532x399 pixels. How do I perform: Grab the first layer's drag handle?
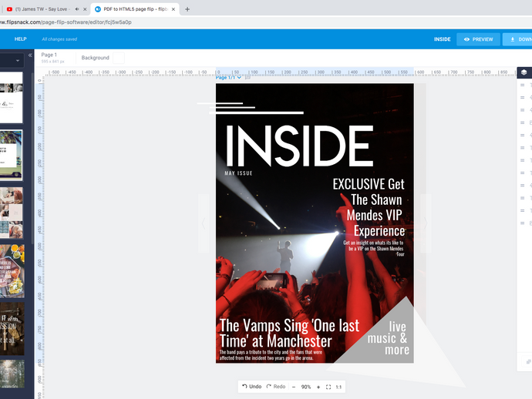[x=523, y=85]
